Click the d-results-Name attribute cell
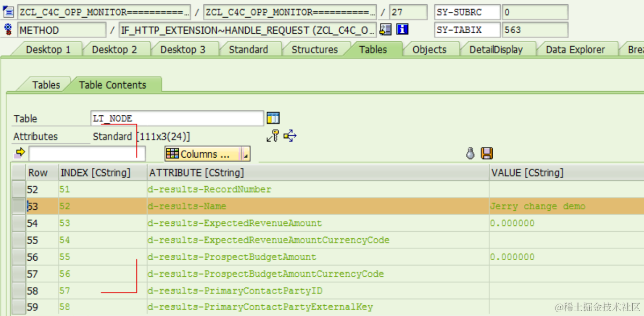Image resolution: width=644 pixels, height=316 pixels. click(318, 207)
